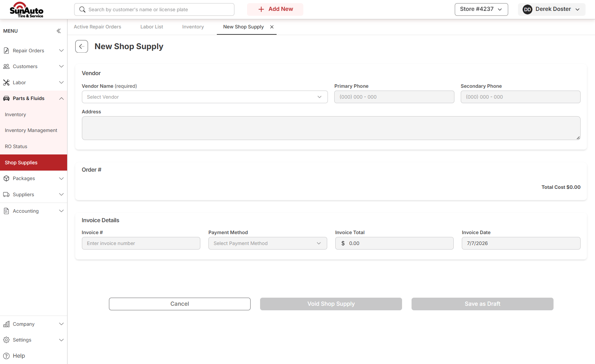Expand the Settings menu chevron

coord(62,340)
